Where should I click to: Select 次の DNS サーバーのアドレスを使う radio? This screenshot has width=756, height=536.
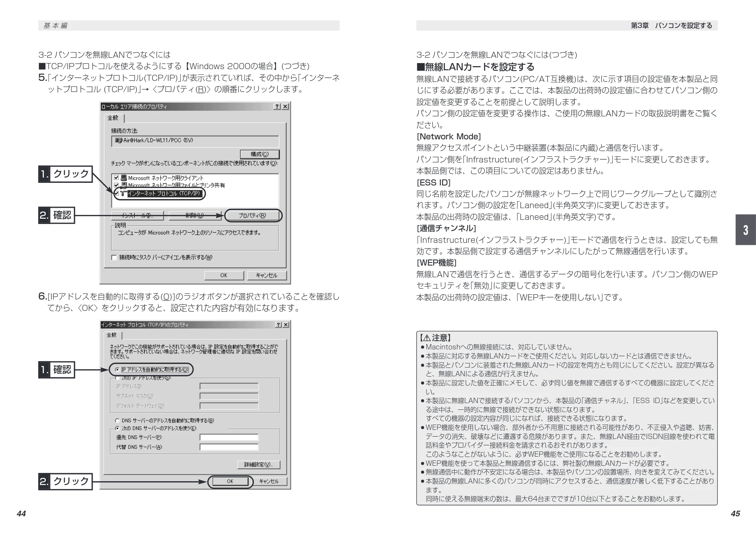click(118, 428)
